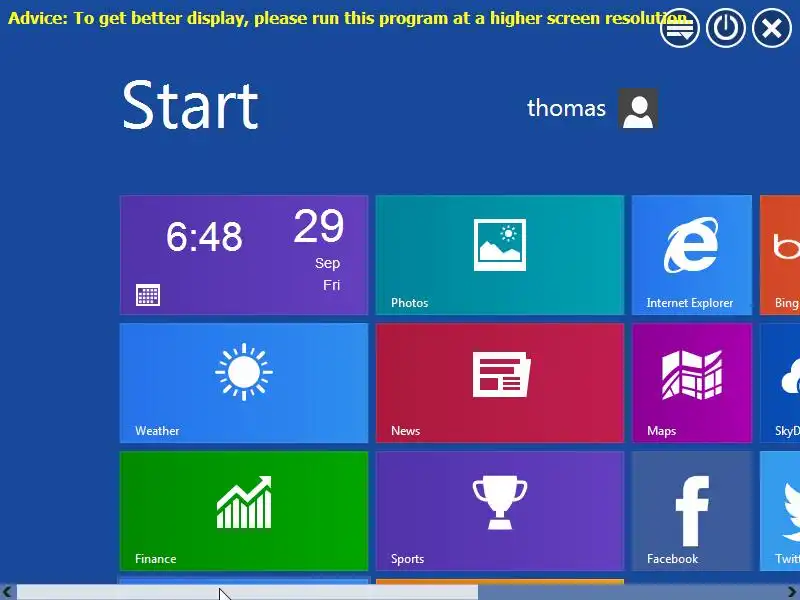
Task: Click the resolution advice message
Action: (347, 18)
